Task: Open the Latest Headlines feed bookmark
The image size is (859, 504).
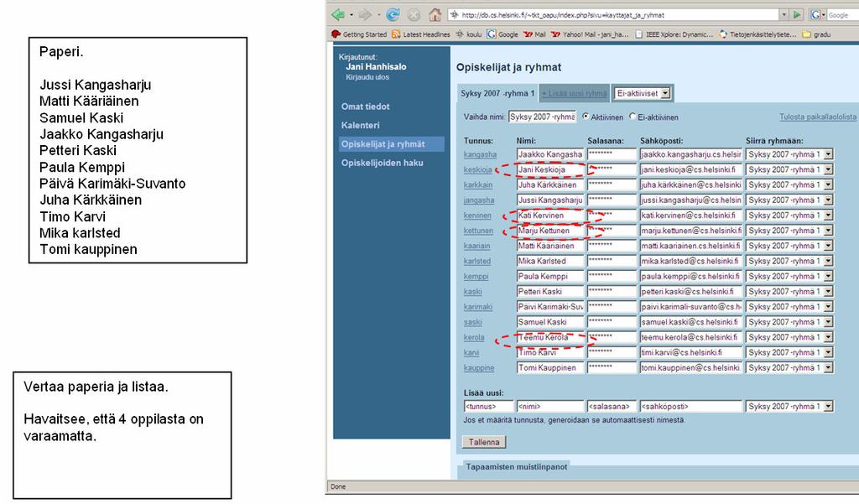Action: 421,34
